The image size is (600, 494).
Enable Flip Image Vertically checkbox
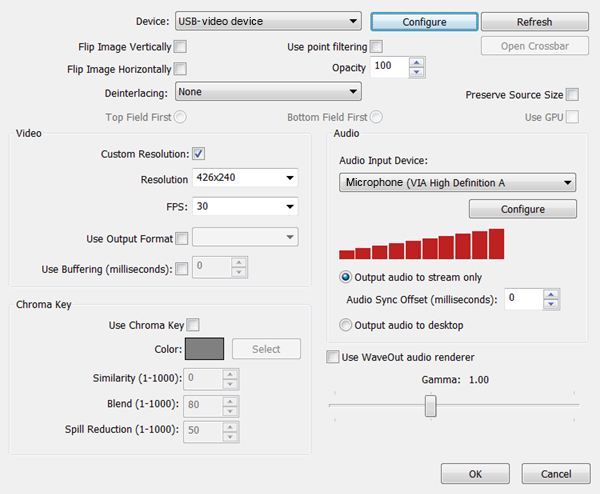click(180, 47)
